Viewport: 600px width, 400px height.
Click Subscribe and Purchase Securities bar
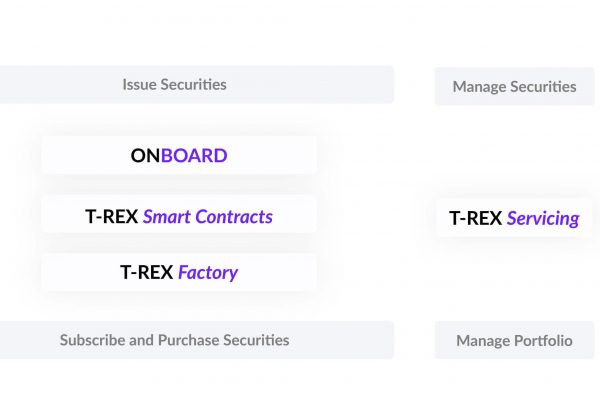pos(197,340)
